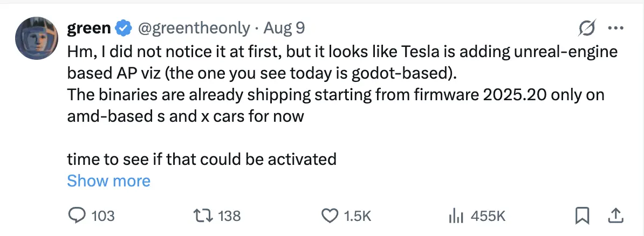
Task: Like the tweet with the heart icon
Action: [x=329, y=216]
